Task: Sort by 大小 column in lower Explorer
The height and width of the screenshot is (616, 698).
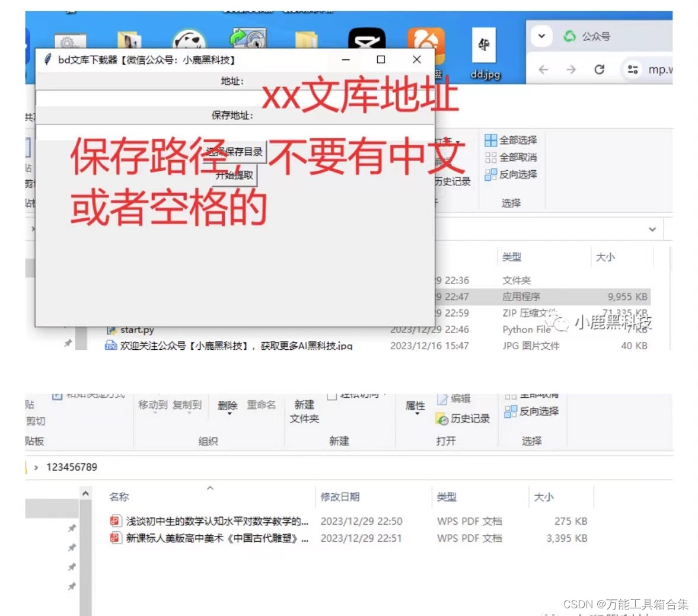Action: point(544,497)
